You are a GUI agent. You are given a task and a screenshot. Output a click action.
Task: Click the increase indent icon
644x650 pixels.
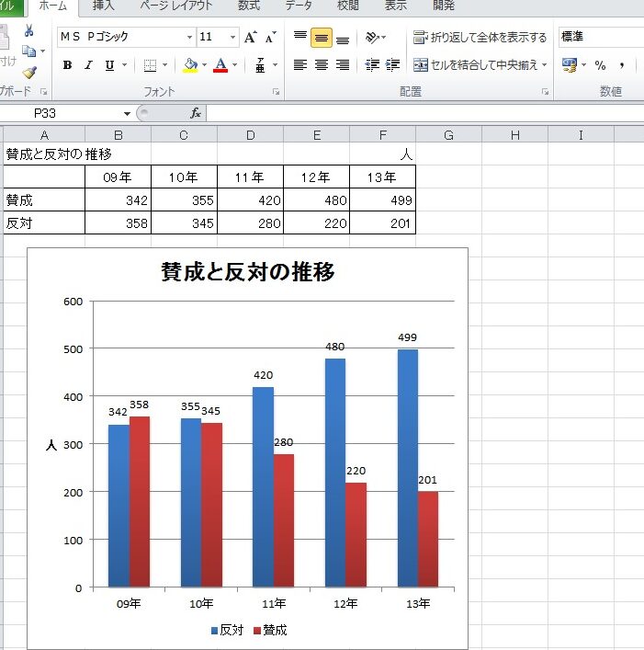coord(393,65)
